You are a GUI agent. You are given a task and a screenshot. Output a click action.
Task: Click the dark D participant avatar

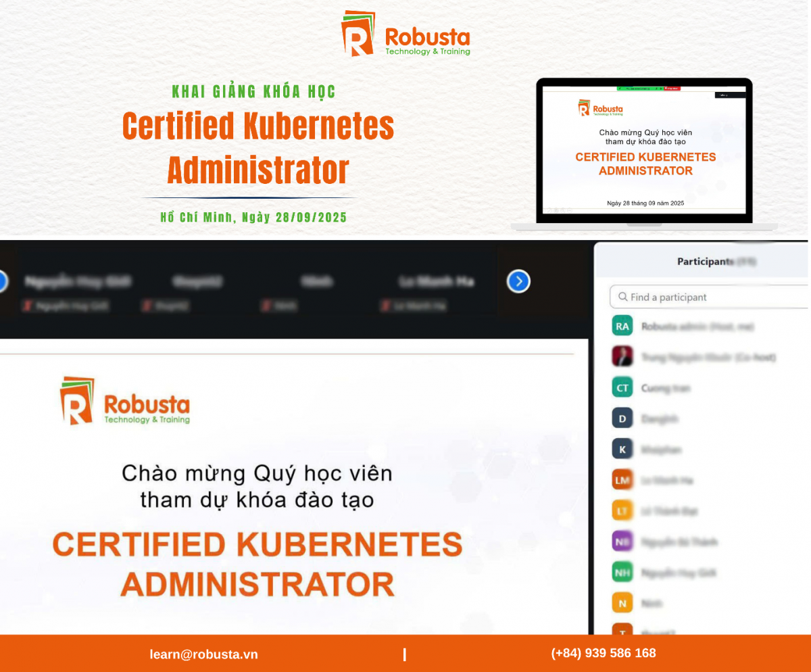tap(622, 418)
